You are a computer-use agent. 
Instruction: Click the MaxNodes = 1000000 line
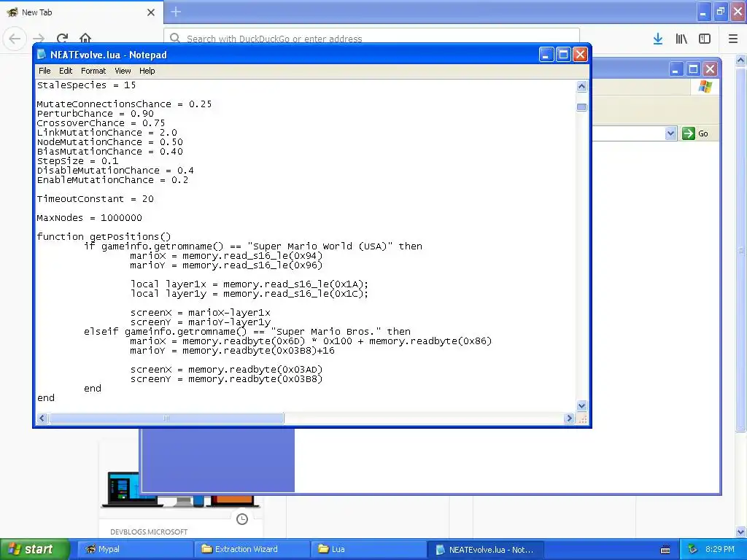pos(89,217)
